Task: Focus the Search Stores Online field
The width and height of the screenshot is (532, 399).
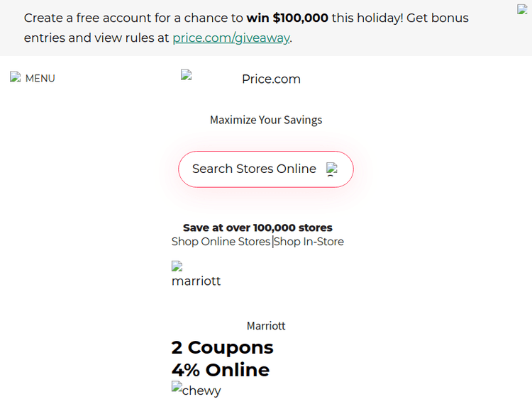Action: click(x=254, y=169)
